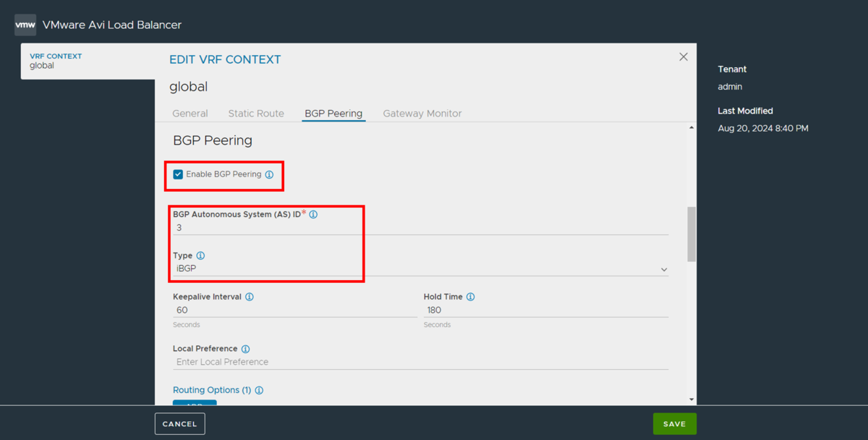Click the VRF CONTEXT global breadcrumb card
868x440 pixels.
[88, 61]
